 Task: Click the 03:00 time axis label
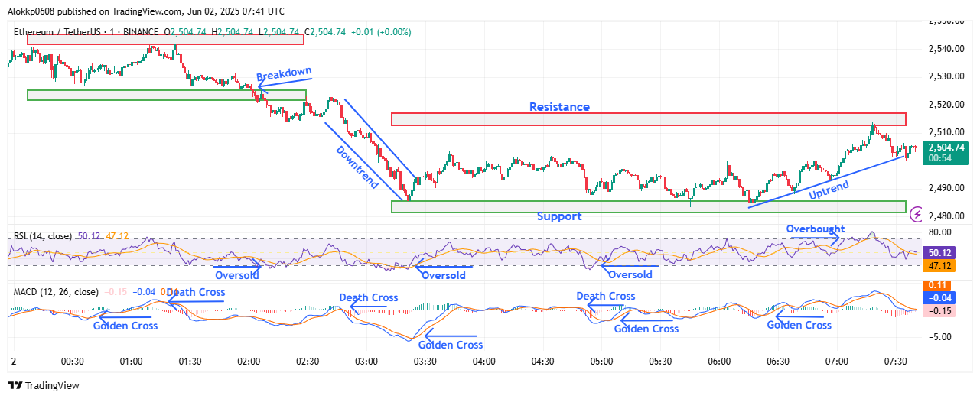tap(366, 361)
